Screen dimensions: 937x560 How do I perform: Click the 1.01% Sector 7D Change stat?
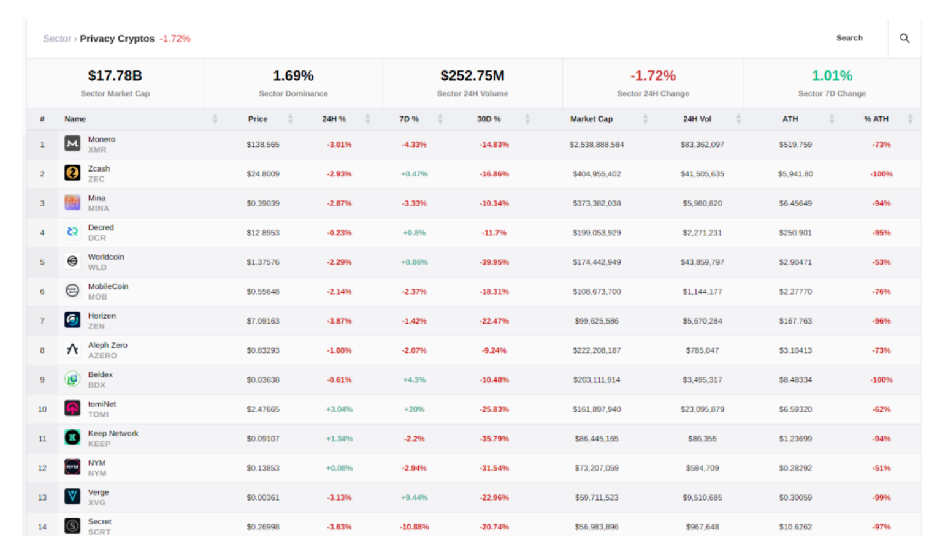pyautogui.click(x=832, y=83)
